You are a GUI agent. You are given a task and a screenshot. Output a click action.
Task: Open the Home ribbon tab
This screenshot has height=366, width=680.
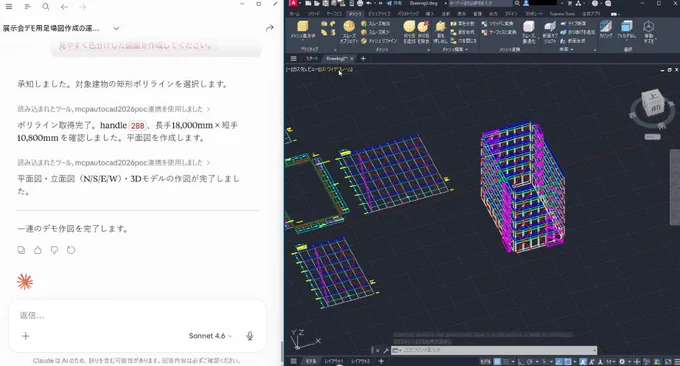click(x=294, y=14)
